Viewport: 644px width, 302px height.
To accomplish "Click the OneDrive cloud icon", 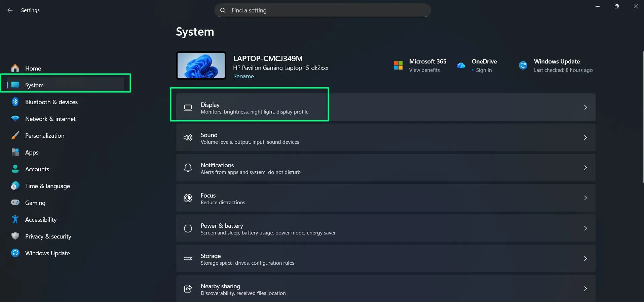I will tap(461, 66).
